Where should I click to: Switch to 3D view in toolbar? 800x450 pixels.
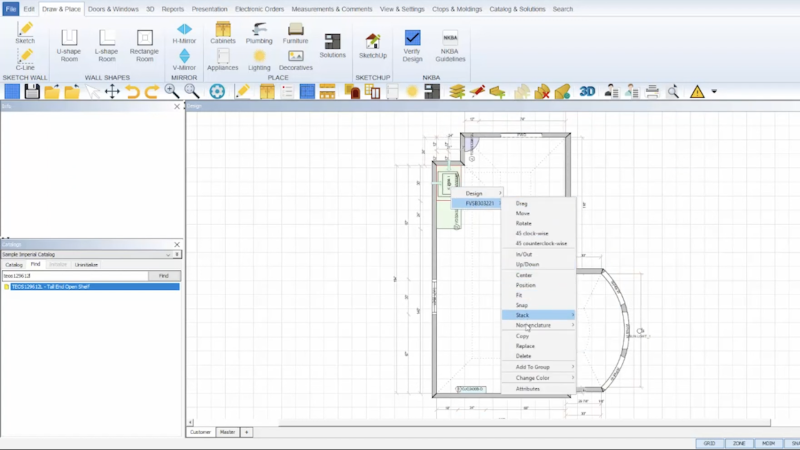pos(587,91)
